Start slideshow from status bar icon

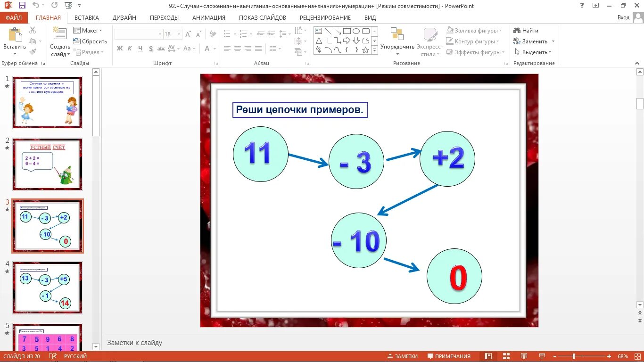[542, 356]
